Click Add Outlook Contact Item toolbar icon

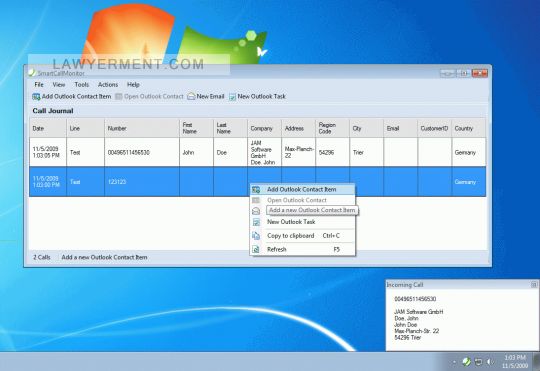[36, 97]
